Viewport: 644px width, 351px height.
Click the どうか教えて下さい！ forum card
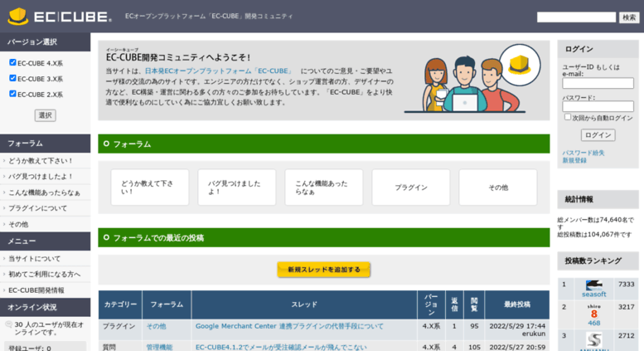(150, 188)
